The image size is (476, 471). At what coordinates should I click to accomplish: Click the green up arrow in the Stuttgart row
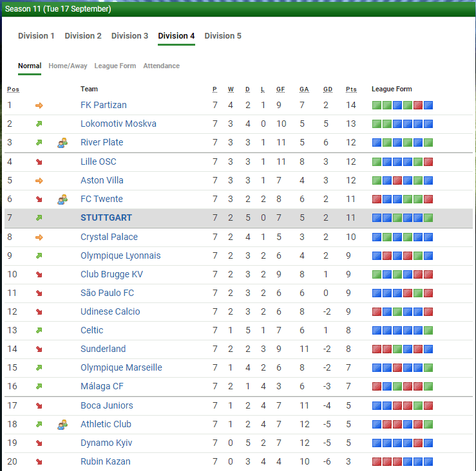tap(39, 218)
